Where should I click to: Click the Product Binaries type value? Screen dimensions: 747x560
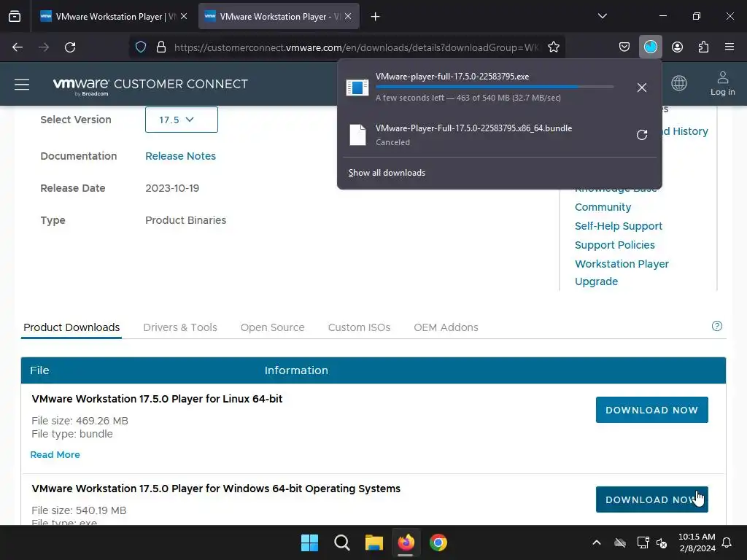tap(186, 220)
